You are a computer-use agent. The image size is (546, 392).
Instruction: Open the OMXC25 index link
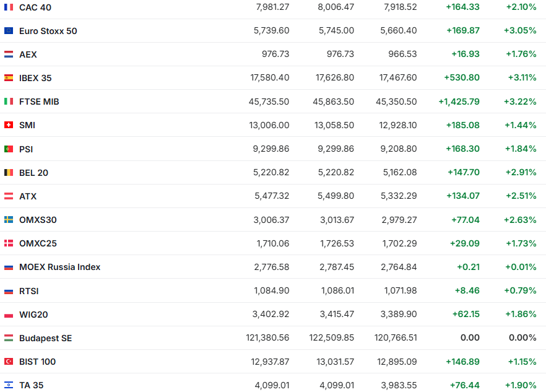click(x=38, y=243)
